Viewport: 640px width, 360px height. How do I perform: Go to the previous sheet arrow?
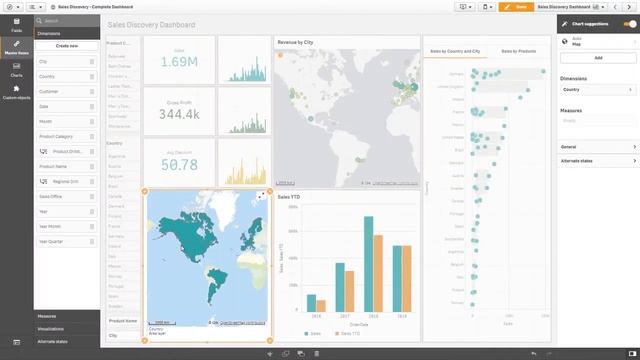[x=616, y=7]
